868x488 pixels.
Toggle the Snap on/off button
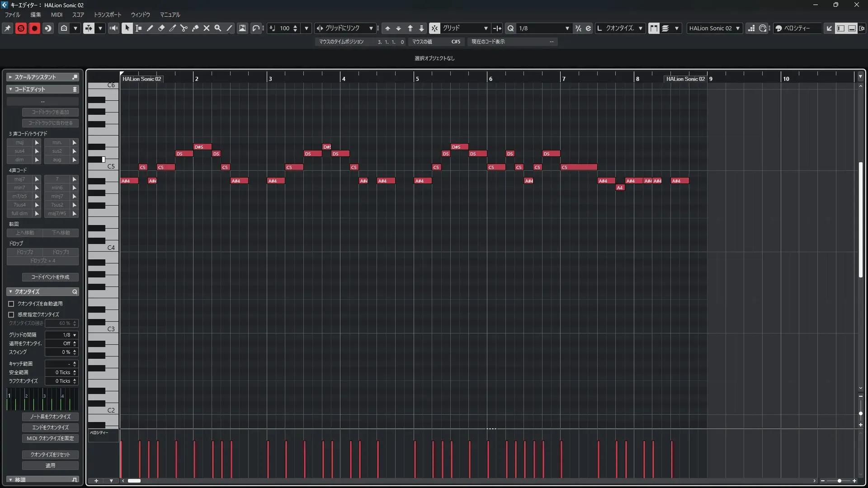(434, 28)
